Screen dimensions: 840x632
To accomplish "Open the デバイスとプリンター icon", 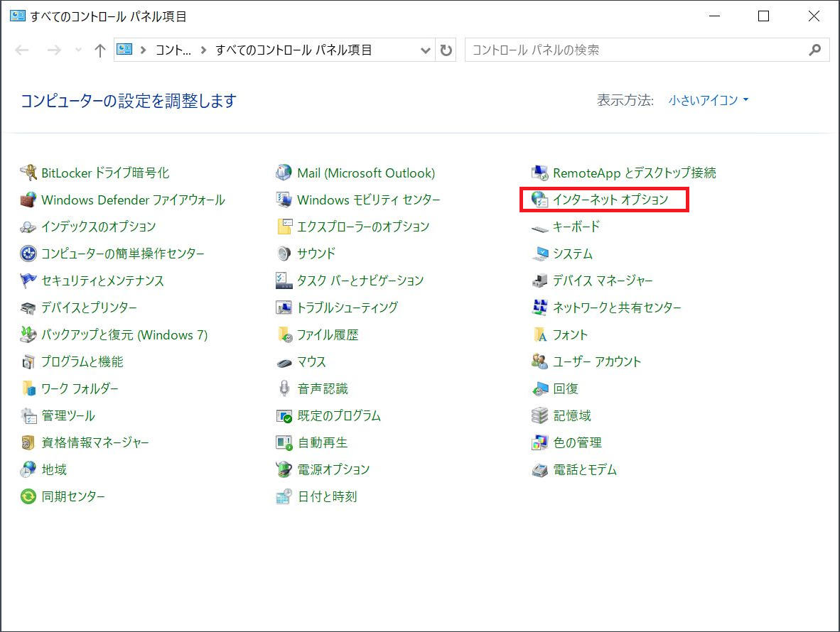I will pos(28,307).
